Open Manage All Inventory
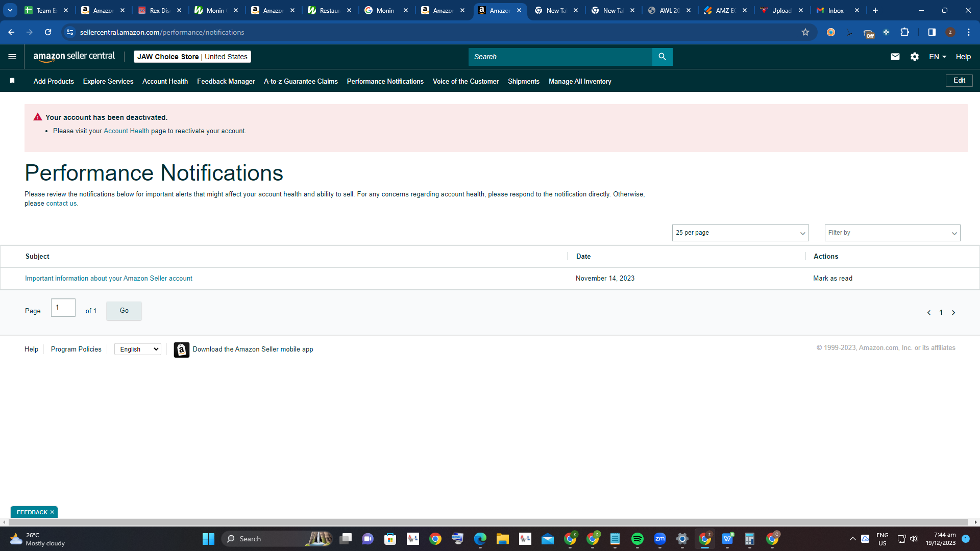 click(580, 81)
